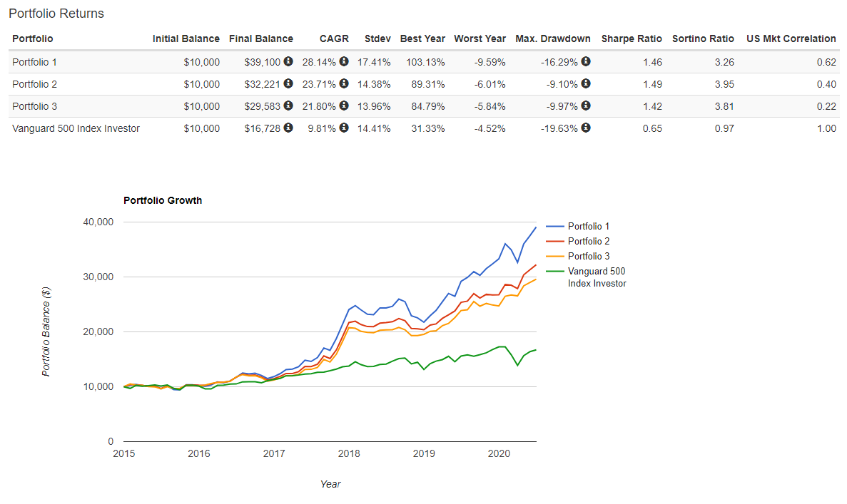This screenshot has width=847, height=504.
Task: Open info icon beside Vanguard CAGR 9.81%
Action: coord(344,128)
